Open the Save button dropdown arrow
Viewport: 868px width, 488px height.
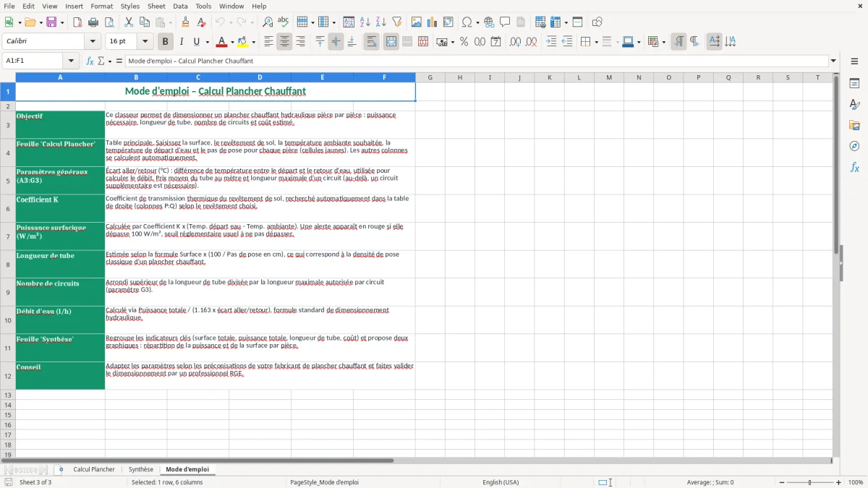(x=62, y=22)
